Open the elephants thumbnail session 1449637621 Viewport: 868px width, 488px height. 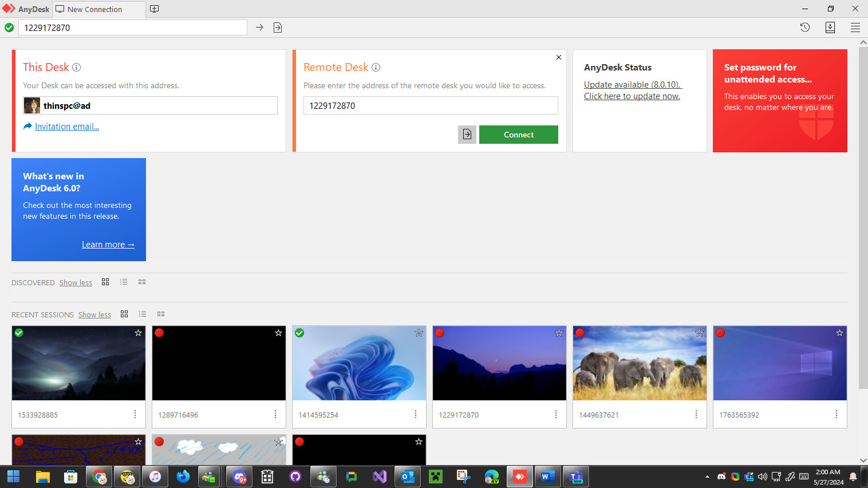coord(640,363)
